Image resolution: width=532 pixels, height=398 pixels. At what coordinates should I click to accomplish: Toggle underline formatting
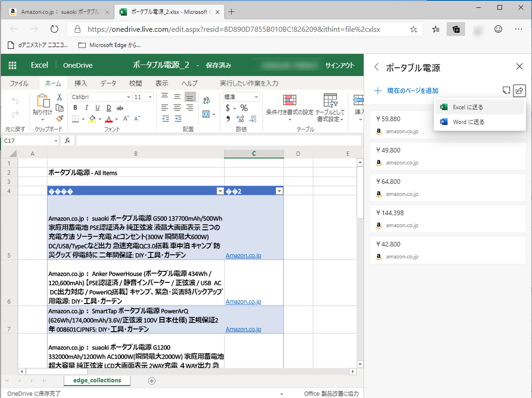(97, 107)
